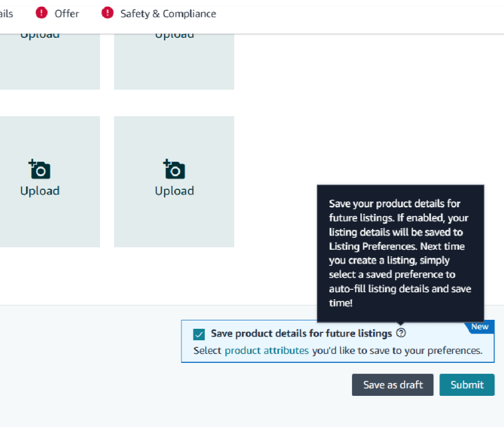Click the dark tooltip about Listing Preferences
This screenshot has width=504, height=427.
(x=400, y=253)
